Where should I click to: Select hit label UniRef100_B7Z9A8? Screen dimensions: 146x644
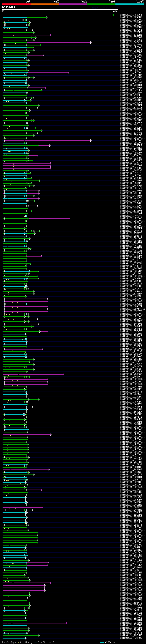(131, 35)
